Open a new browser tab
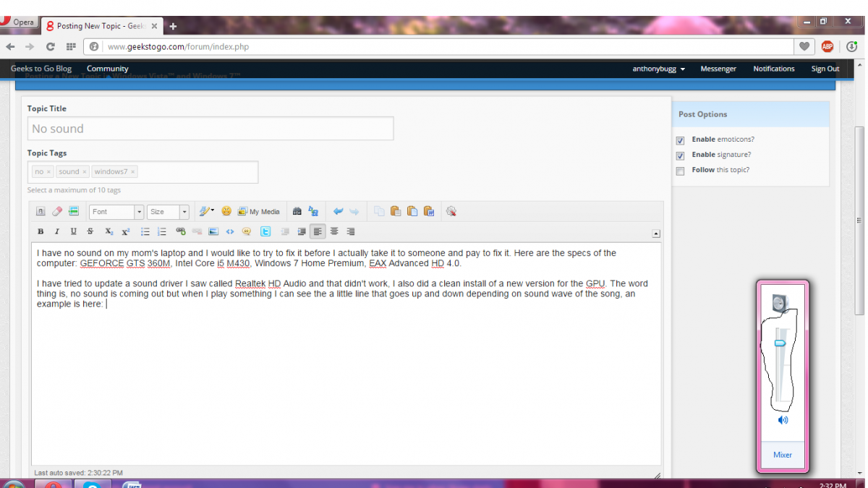868x488 pixels. (x=173, y=27)
